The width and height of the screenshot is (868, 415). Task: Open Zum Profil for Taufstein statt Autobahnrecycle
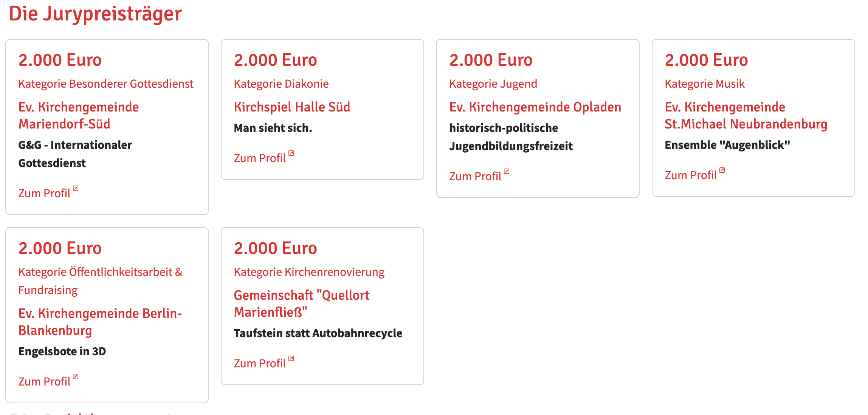coord(260,363)
